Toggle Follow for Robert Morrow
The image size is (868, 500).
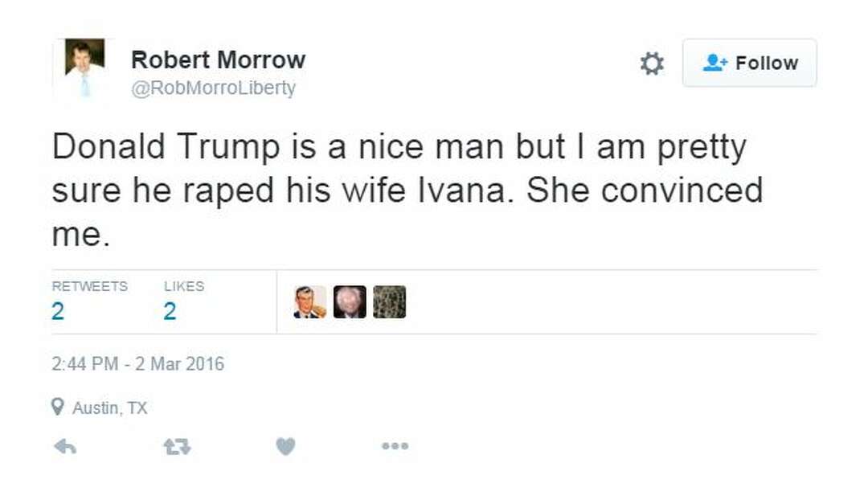tap(749, 63)
